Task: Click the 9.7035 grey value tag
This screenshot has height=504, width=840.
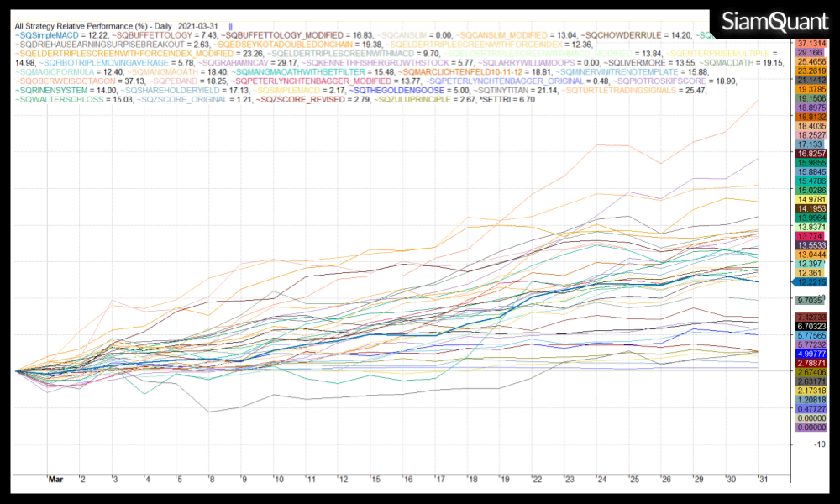Action: tap(811, 299)
